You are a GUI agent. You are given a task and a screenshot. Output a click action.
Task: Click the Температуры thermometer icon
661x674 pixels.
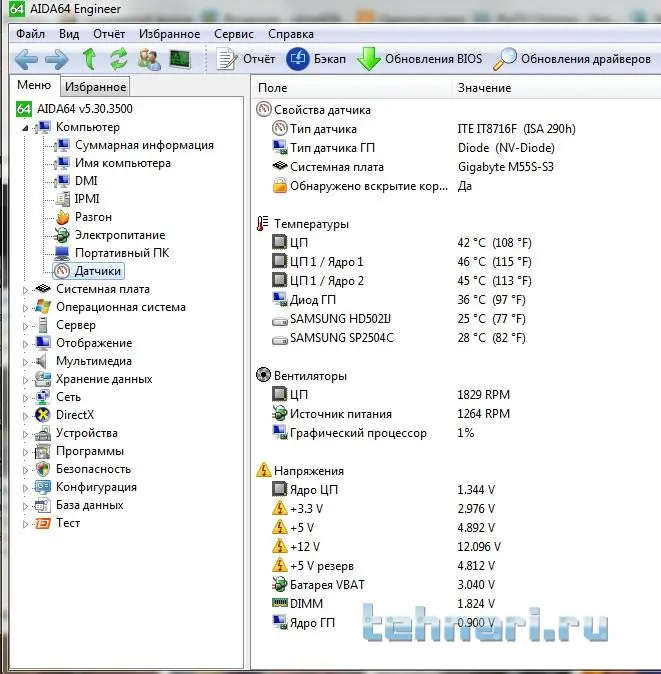pyautogui.click(x=263, y=224)
